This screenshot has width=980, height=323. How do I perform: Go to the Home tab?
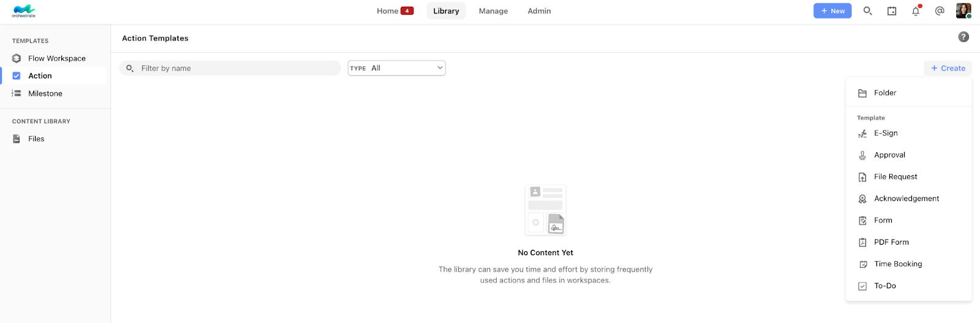395,11
